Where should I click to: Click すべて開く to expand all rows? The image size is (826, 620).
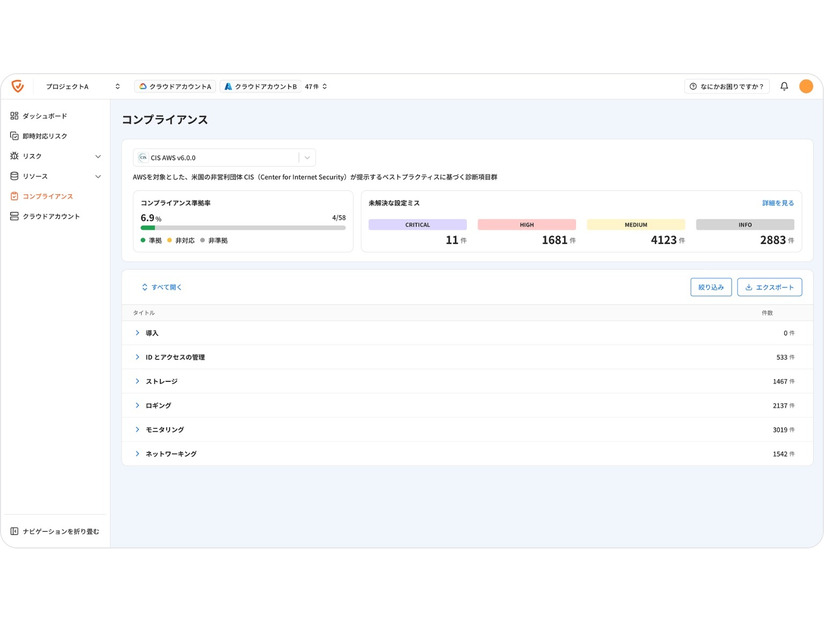[162, 287]
